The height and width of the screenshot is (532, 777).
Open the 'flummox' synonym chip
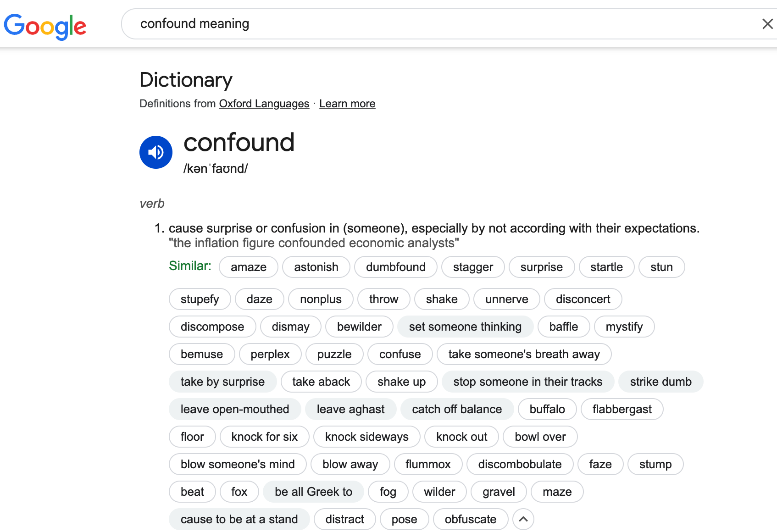[428, 464]
